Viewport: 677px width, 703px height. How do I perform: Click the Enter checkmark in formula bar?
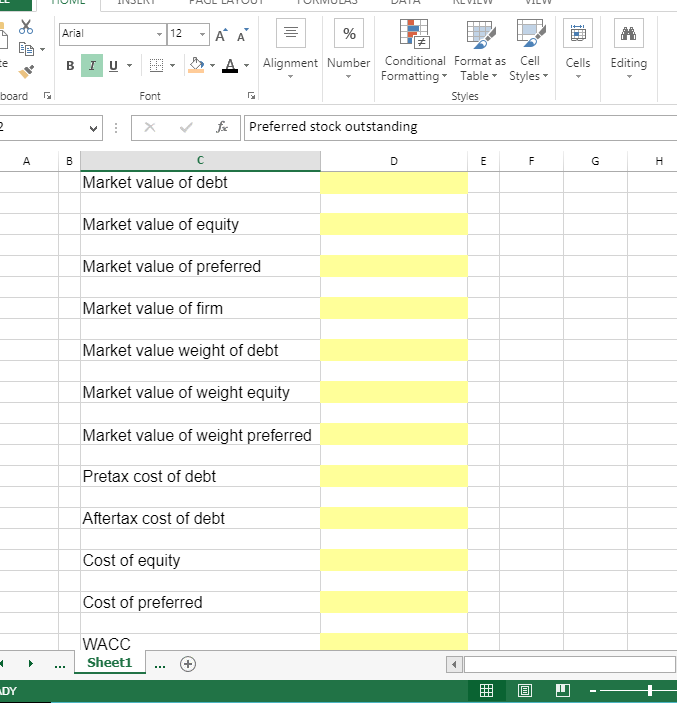pos(186,128)
